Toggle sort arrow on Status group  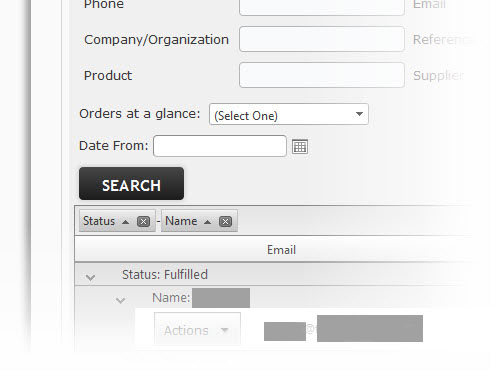pos(125,222)
